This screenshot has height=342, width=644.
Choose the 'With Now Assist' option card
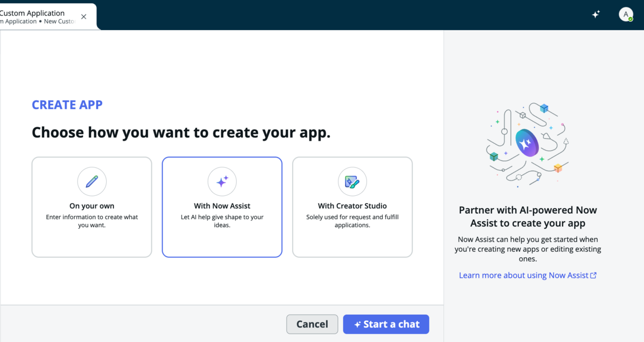point(222,207)
